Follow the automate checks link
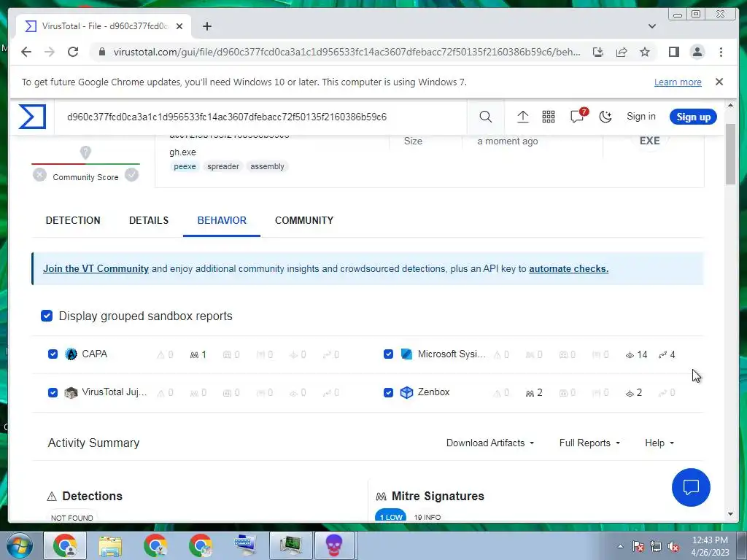This screenshot has width=747, height=560. coord(568,268)
